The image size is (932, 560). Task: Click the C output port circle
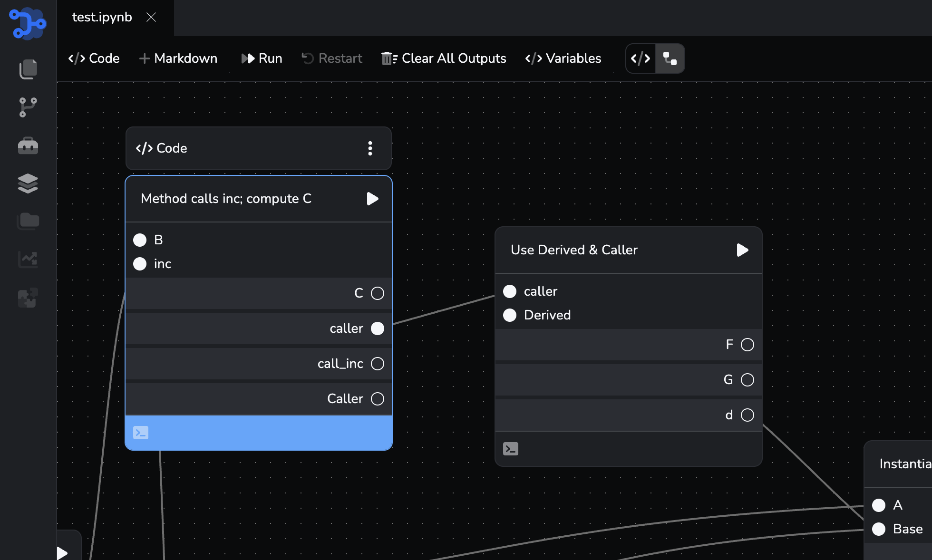378,293
